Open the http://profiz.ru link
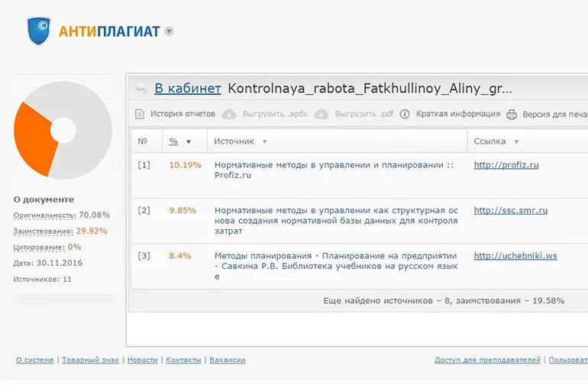Image resolution: width=588 pixels, height=391 pixels. tap(506, 165)
